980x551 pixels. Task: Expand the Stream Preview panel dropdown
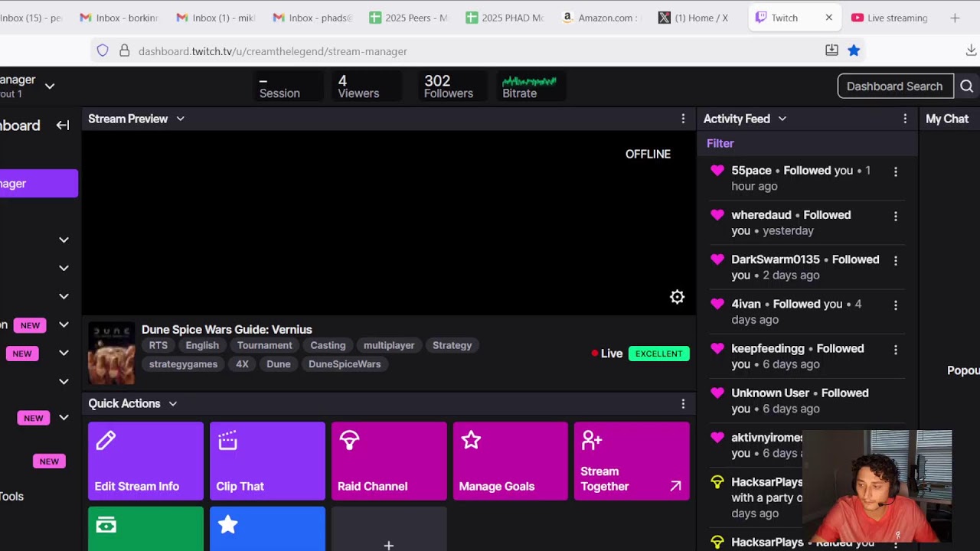(181, 119)
